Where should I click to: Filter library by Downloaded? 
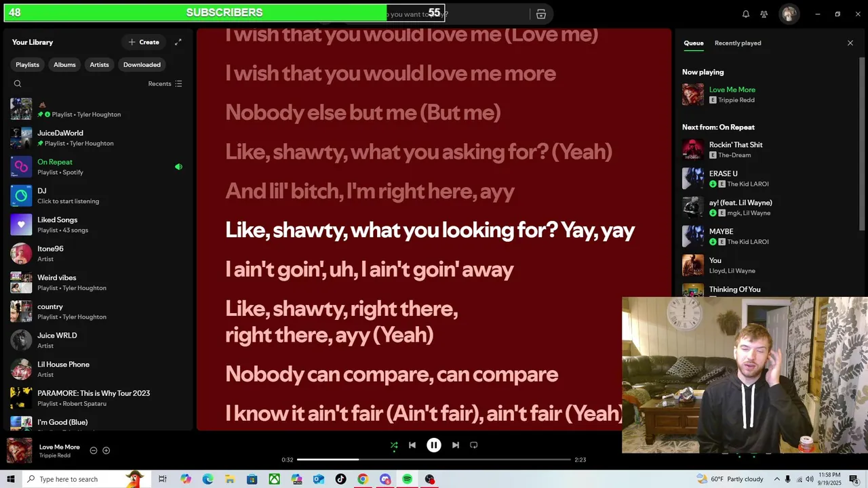click(x=142, y=64)
